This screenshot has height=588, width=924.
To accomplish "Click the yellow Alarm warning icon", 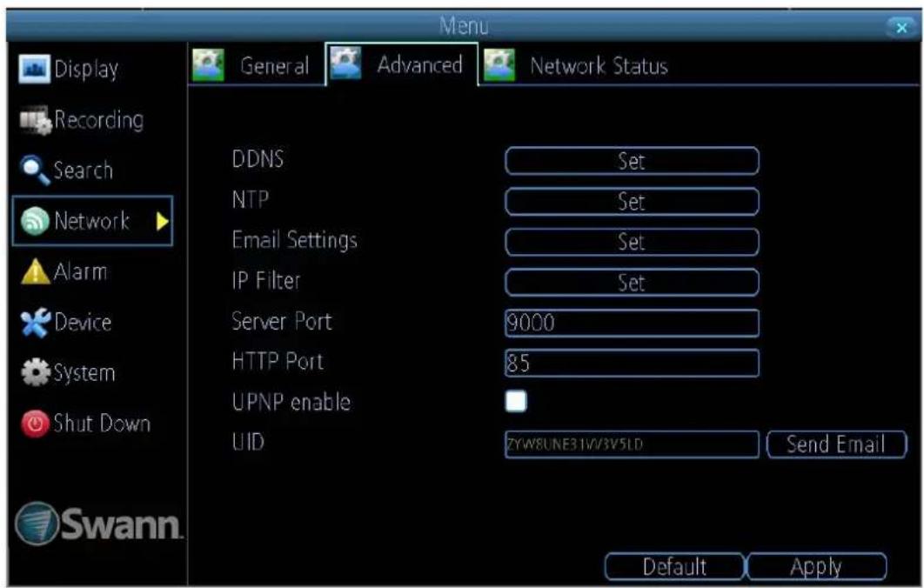I will coord(35,271).
